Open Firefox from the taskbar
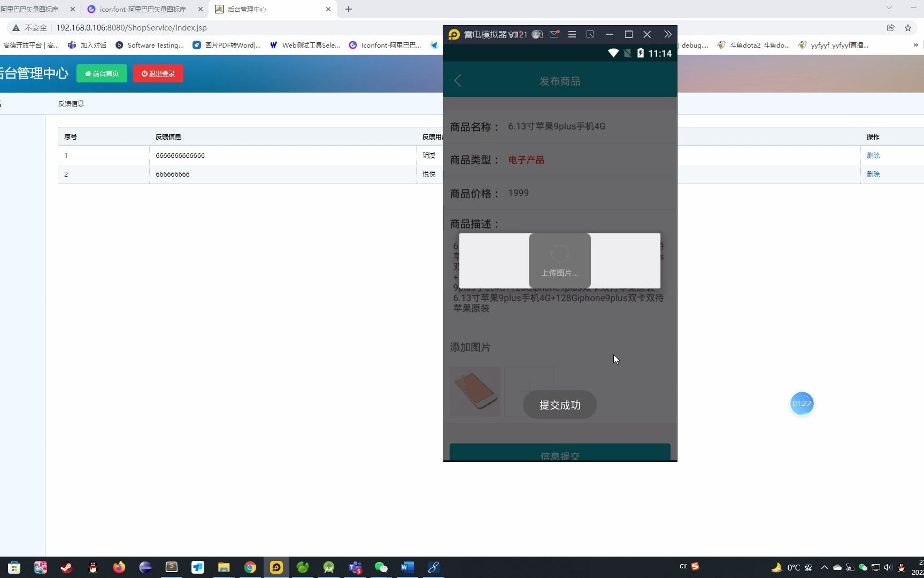The image size is (924, 578). pyautogui.click(x=119, y=567)
